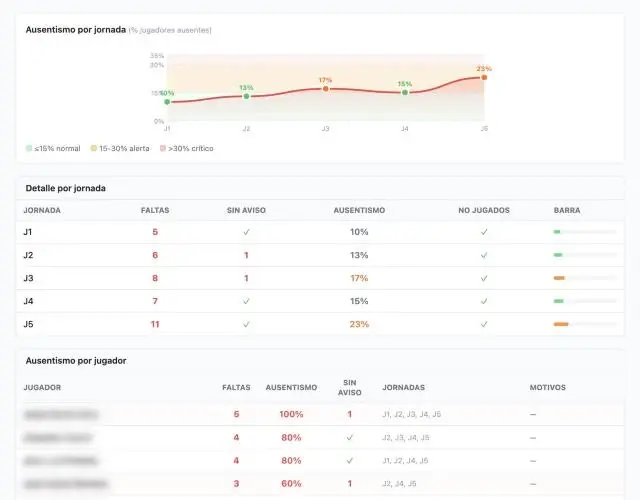Click the faltas value 8 for J3
Screen dimensions: 640x500
155,278
